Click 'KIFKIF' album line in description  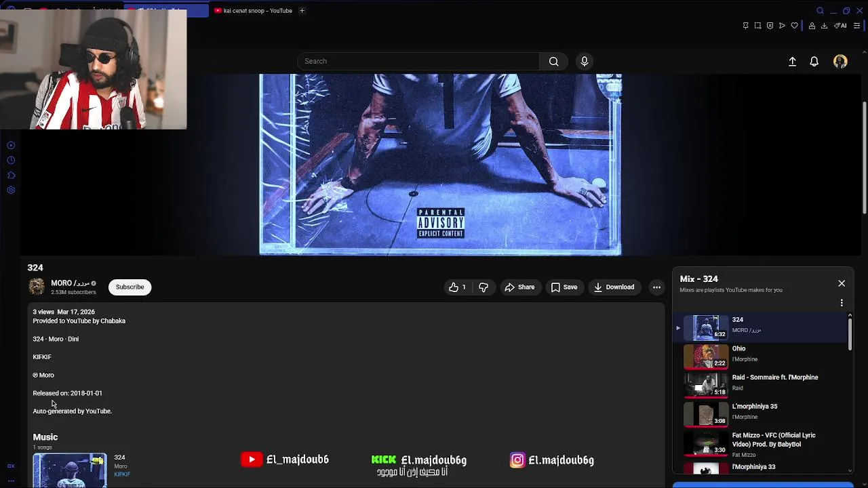click(42, 357)
